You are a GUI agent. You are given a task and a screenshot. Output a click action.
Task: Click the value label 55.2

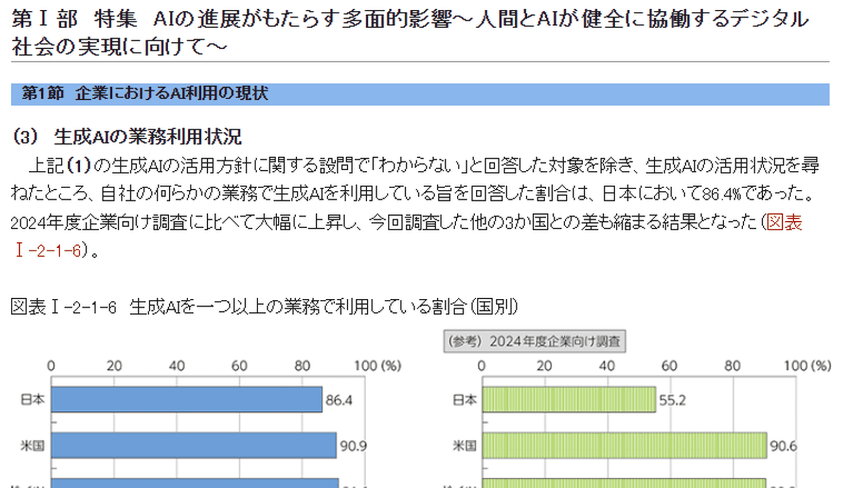(x=673, y=400)
